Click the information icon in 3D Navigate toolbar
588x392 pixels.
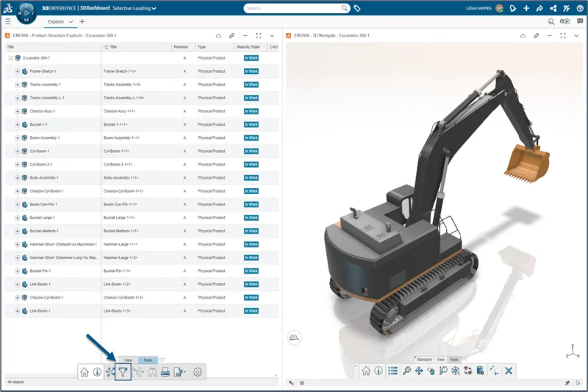point(378,371)
